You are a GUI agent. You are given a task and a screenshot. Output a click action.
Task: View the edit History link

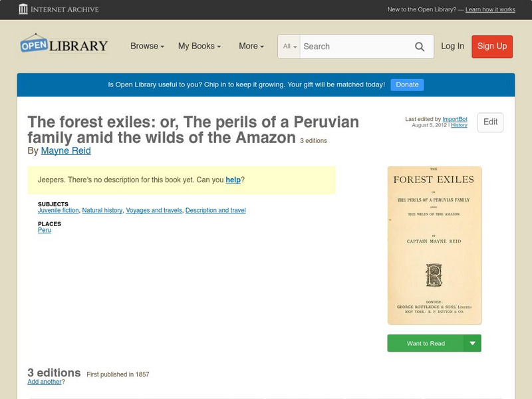coord(459,125)
